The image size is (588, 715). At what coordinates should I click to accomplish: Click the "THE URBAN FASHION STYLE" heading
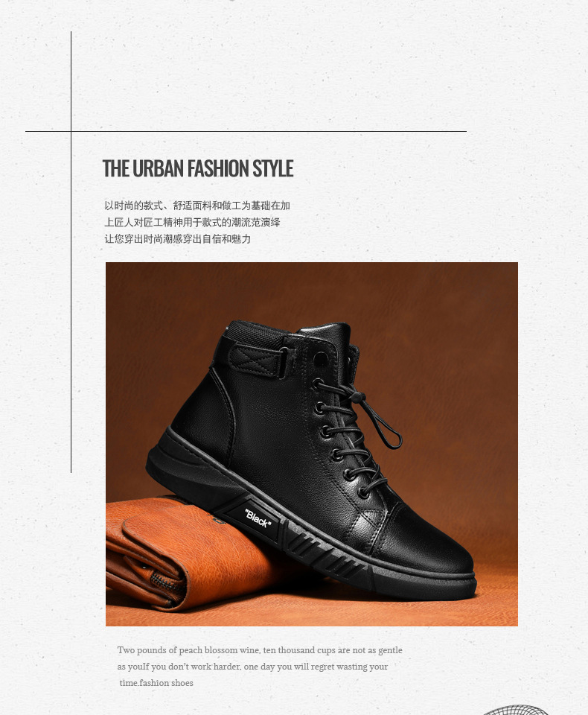pyautogui.click(x=198, y=168)
